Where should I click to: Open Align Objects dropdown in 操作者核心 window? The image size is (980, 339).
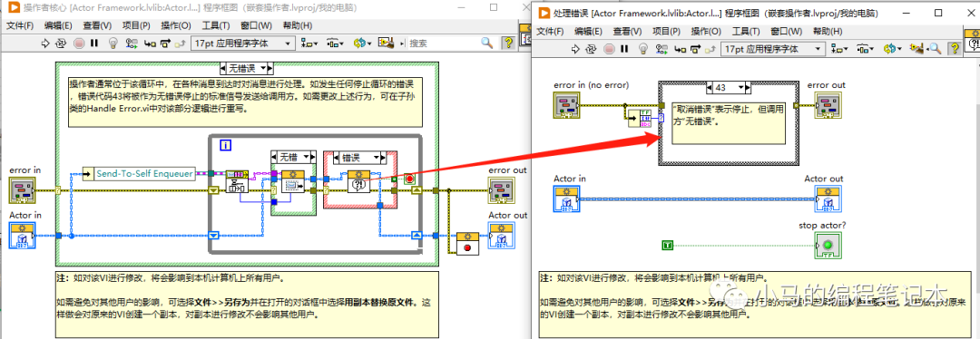[309, 44]
